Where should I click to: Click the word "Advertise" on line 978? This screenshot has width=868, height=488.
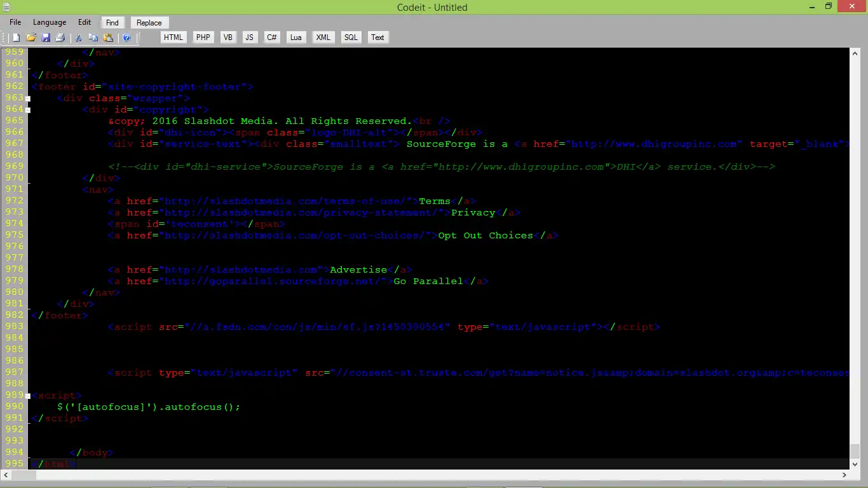[358, 270]
